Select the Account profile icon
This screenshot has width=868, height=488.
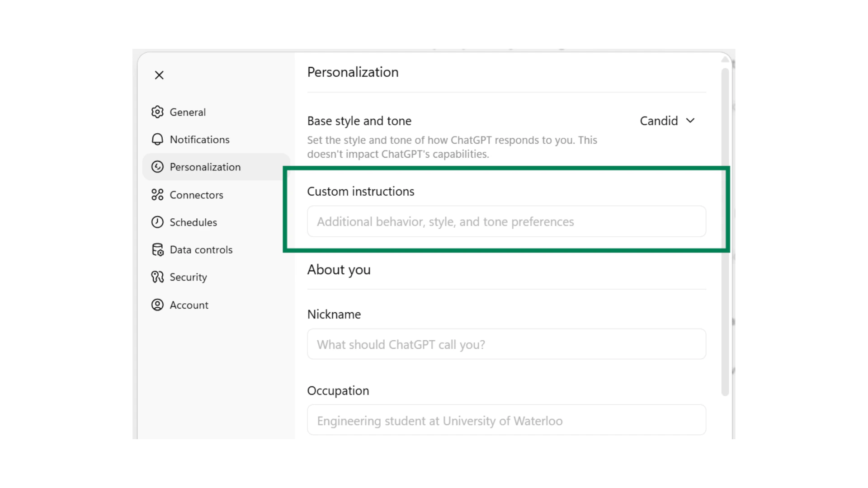[x=157, y=305]
